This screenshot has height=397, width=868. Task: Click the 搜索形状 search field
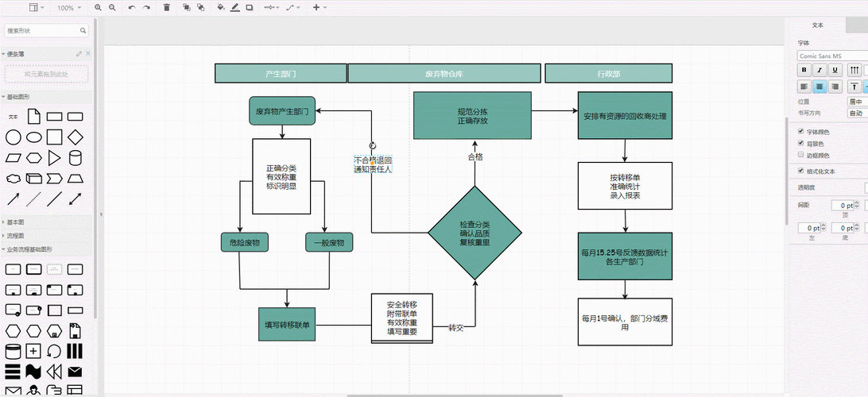click(44, 31)
